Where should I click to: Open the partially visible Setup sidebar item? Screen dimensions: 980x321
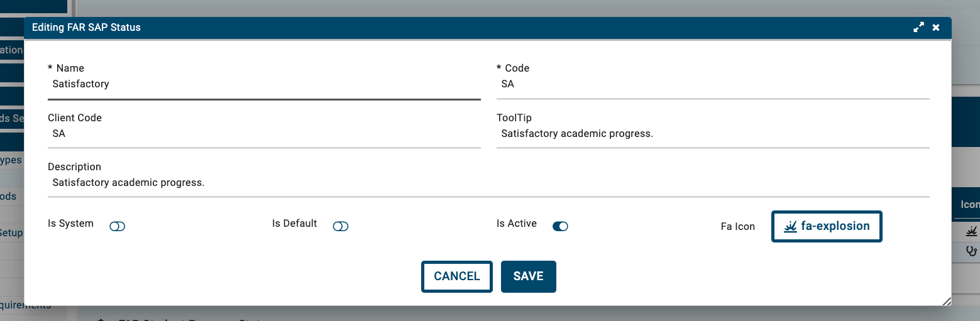coord(11,233)
